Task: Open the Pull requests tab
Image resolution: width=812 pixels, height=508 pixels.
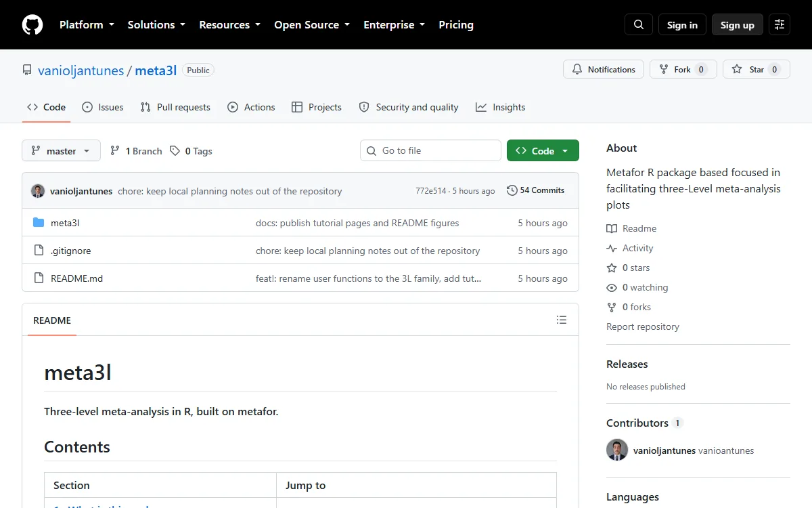Action: (175, 107)
